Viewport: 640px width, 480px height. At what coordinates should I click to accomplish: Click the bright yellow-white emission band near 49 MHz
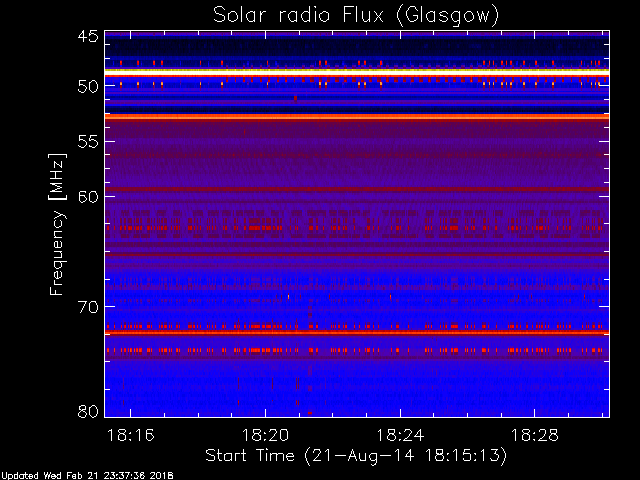click(x=357, y=72)
